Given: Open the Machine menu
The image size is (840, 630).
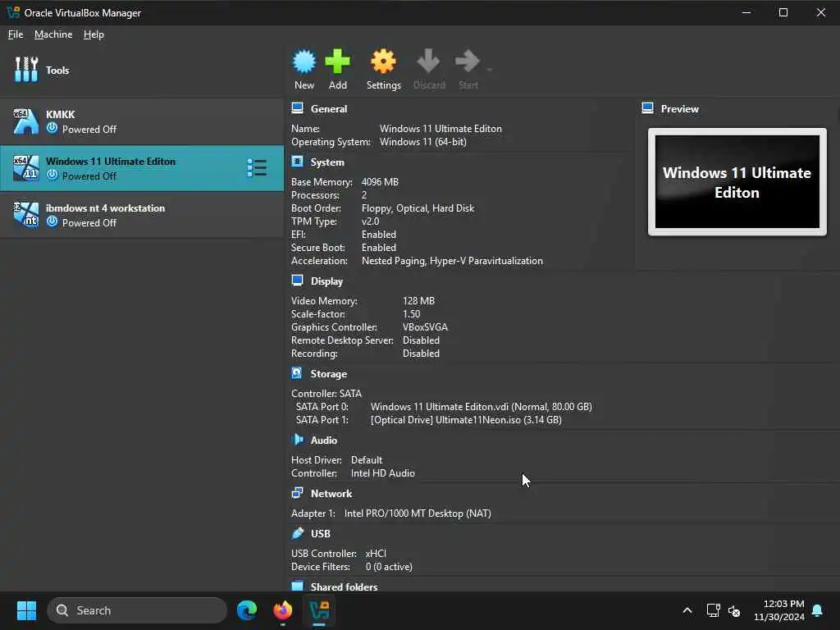Looking at the screenshot, I should 53,34.
